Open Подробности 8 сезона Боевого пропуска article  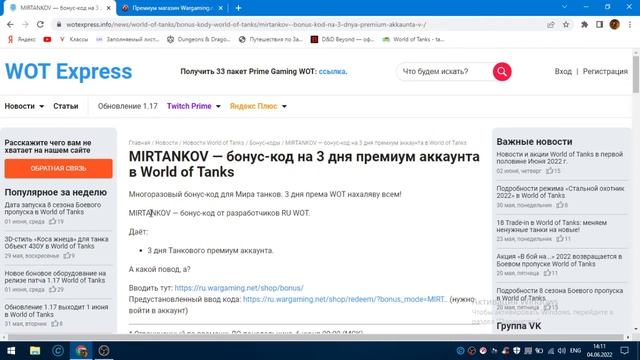[x=560, y=294]
